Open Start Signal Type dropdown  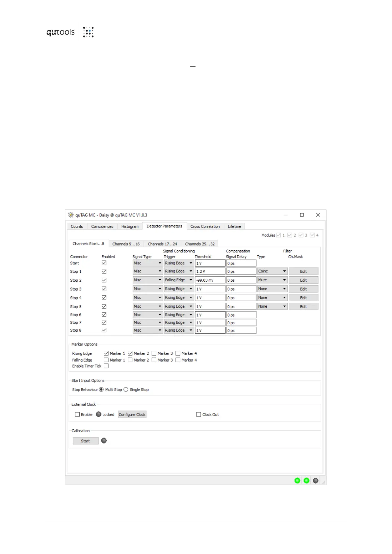click(x=148, y=263)
